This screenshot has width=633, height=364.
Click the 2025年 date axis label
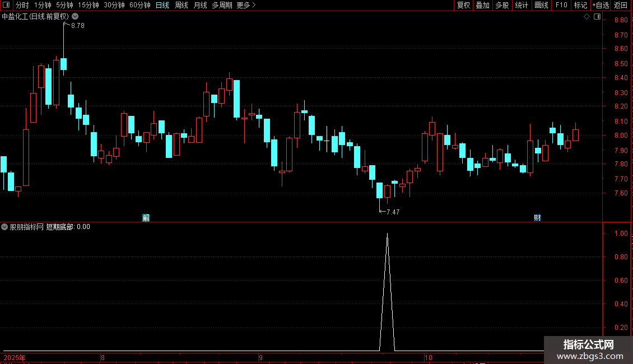coord(15,357)
